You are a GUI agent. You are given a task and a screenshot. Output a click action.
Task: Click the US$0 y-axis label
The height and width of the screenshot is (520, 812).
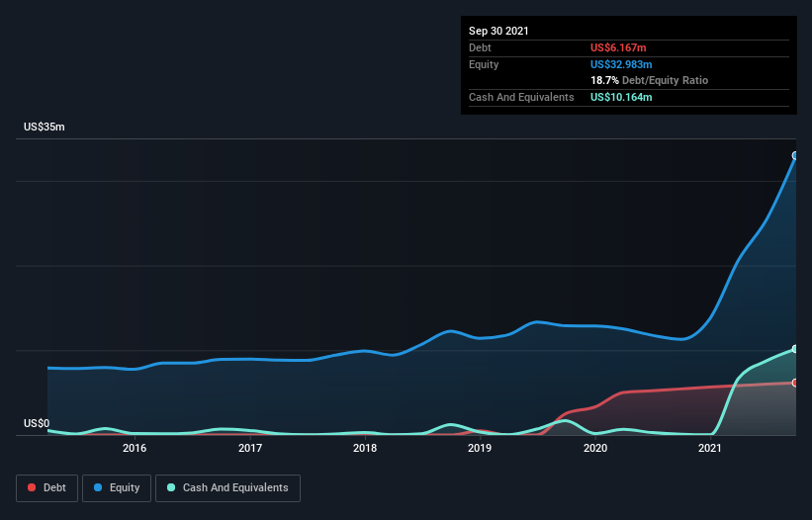37,423
